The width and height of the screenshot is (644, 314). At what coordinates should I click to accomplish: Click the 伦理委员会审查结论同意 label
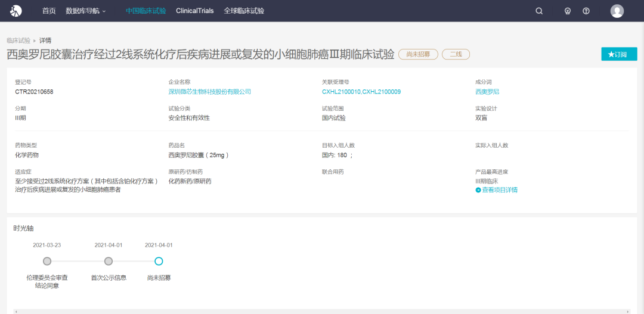point(47,282)
